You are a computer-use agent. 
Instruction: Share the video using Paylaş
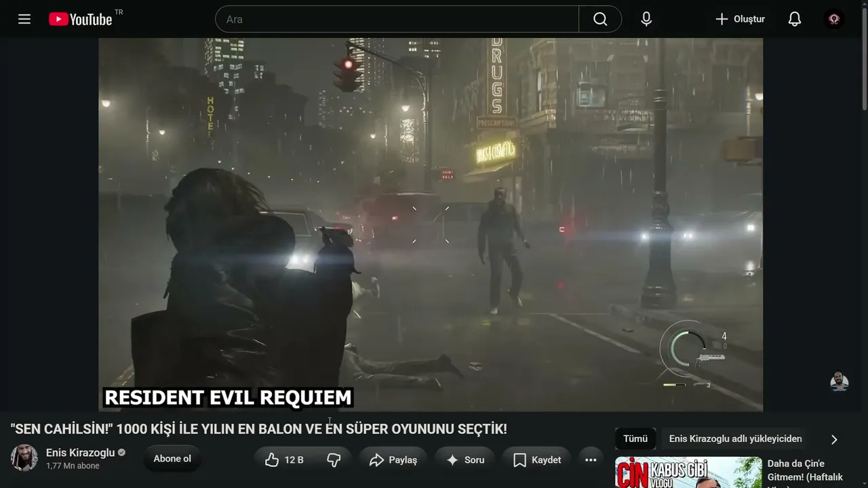393,460
